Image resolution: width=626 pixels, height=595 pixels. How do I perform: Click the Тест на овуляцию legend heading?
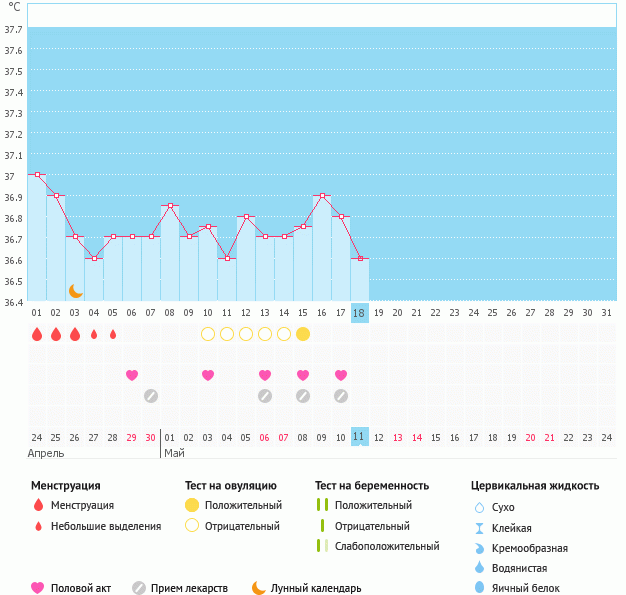232,486
